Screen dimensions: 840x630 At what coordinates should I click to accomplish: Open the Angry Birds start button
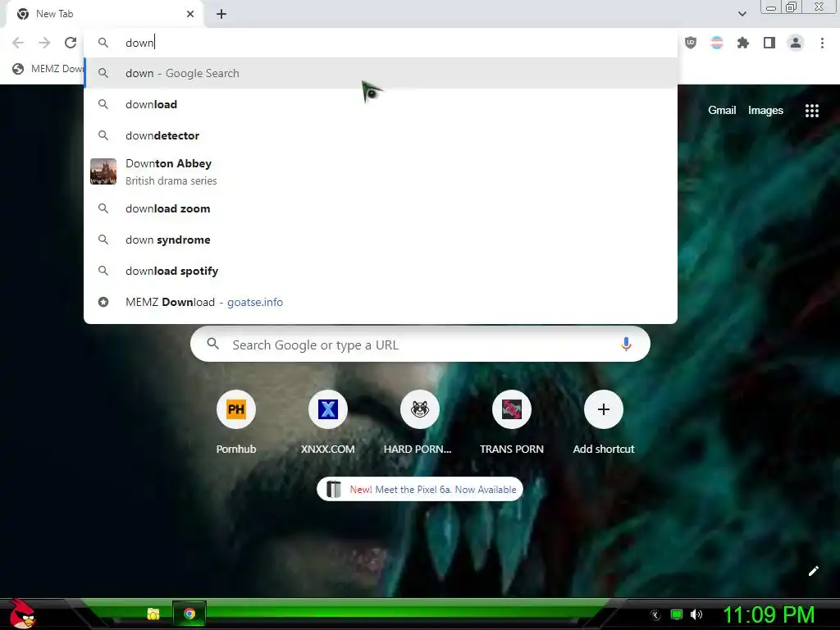click(x=22, y=614)
